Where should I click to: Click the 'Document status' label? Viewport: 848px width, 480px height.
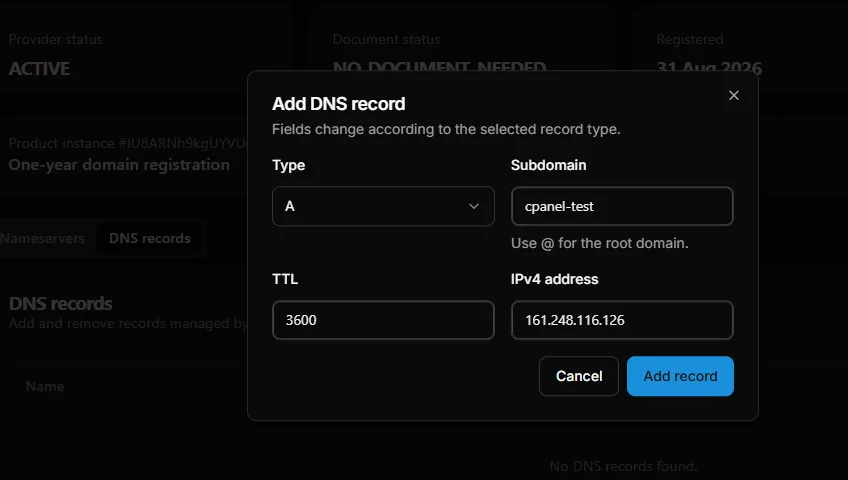(386, 39)
